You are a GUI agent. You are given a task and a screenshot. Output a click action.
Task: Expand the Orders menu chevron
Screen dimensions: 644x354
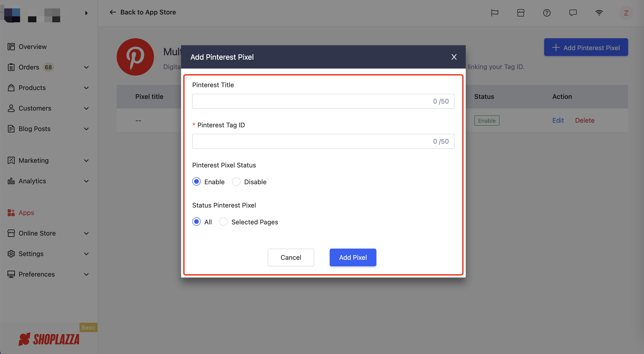tap(86, 67)
